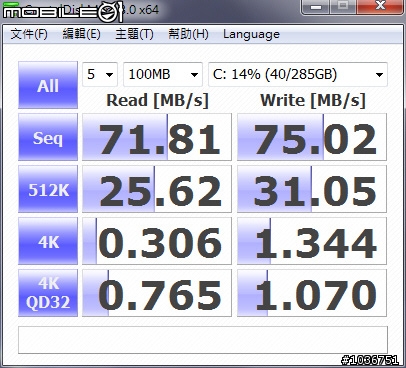Open the test count dropdown showing 5
406x368 pixels.
click(100, 74)
